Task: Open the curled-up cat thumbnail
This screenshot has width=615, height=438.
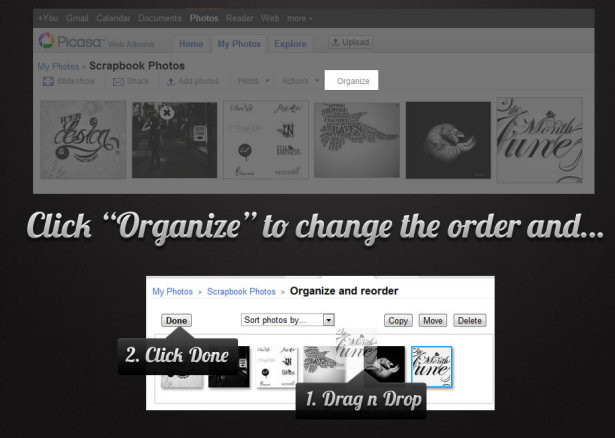Action: point(448,140)
